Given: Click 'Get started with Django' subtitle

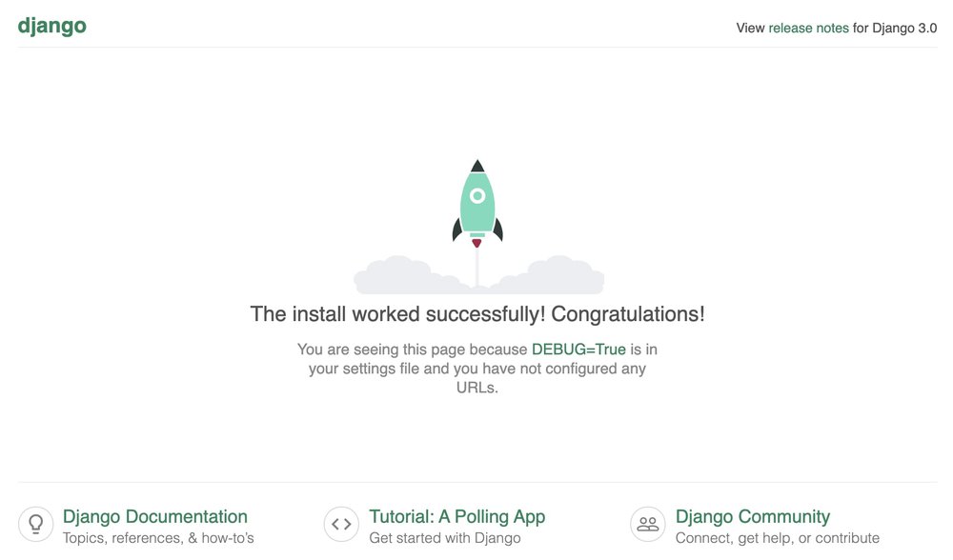Looking at the screenshot, I should click(x=445, y=538).
